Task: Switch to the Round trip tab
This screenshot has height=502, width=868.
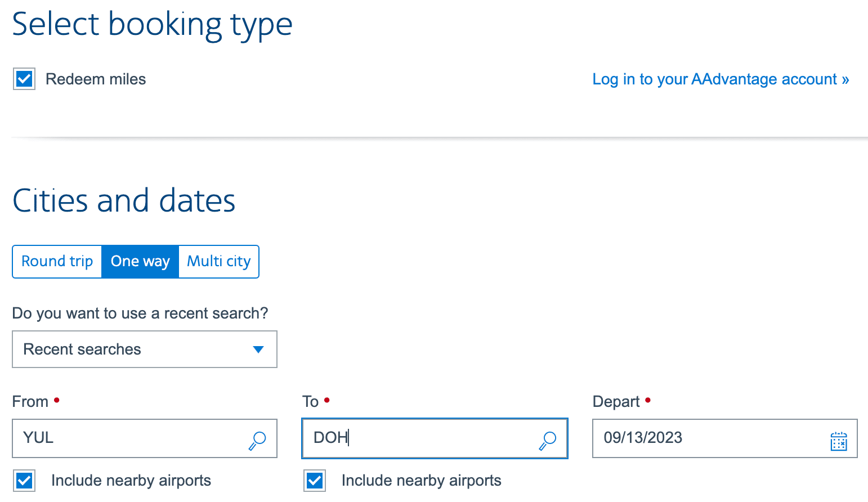Action: tap(57, 262)
